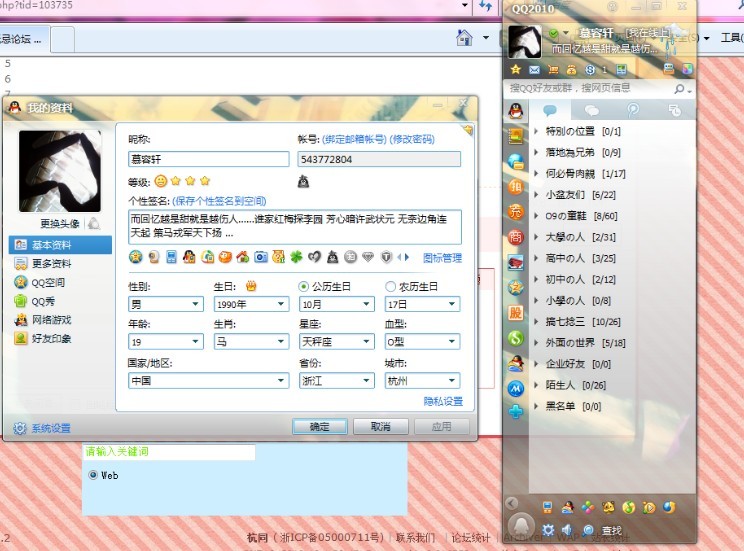The height and width of the screenshot is (551, 744).
Task: Click the camera service icon in profile
Action: click(261, 257)
